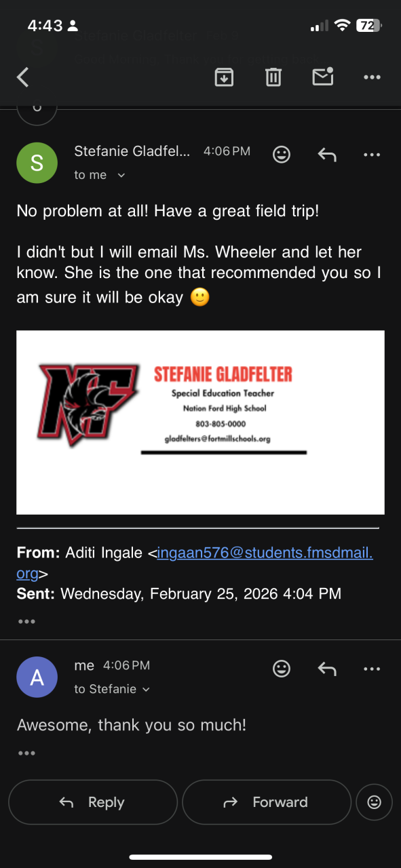Screen dimensions: 401x868
Task: Archive this email with the archive icon
Action: (x=224, y=77)
